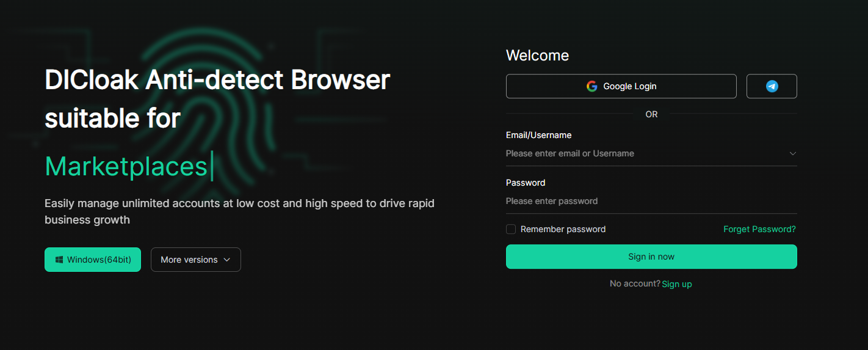868x350 pixels.
Task: Download the Windows(64bit) version
Action: (x=93, y=260)
